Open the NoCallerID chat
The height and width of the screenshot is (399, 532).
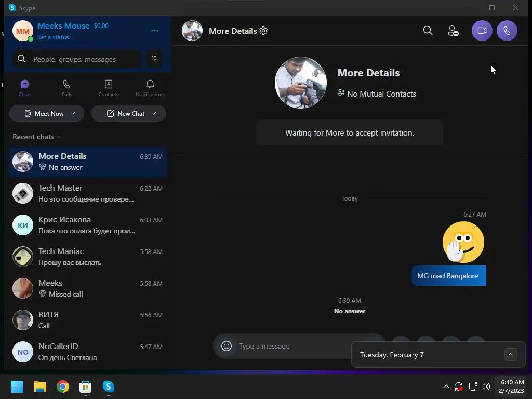pyautogui.click(x=87, y=352)
